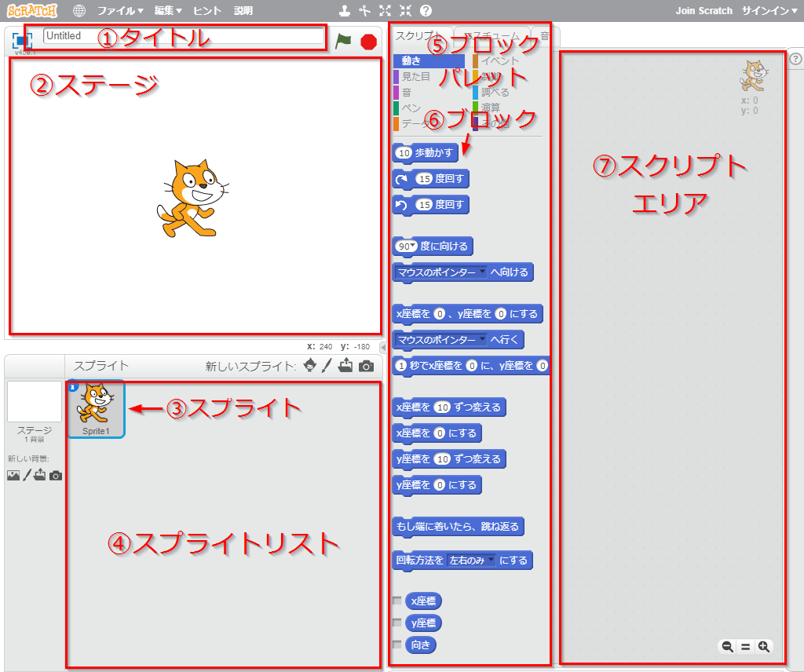The image size is (804, 672).
Task: Select the 動き block category
Action: point(428,61)
